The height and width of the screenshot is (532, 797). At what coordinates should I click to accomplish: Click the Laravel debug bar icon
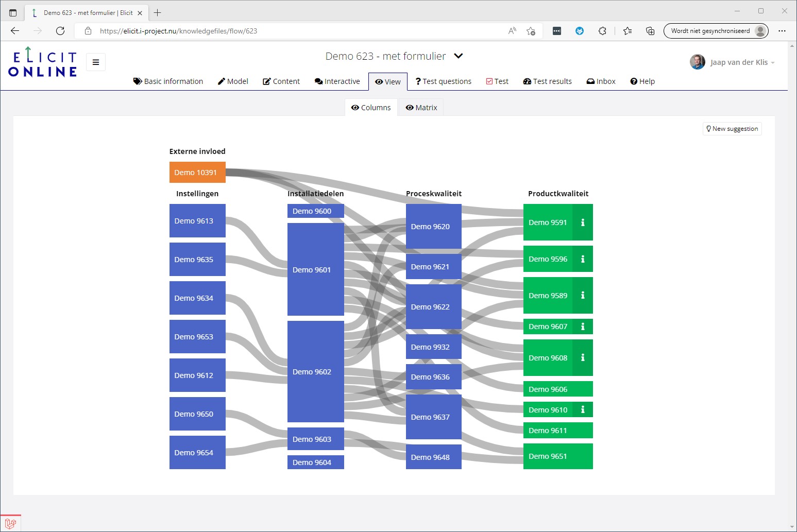tap(10, 523)
